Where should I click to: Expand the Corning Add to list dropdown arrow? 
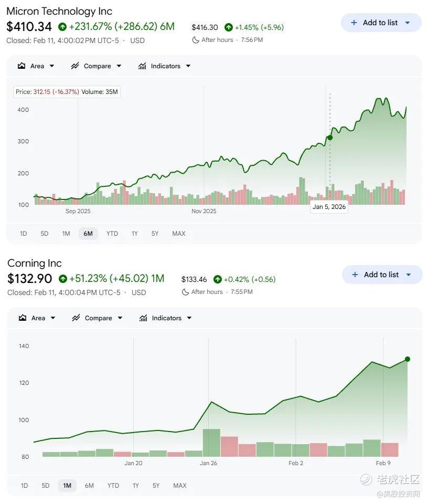409,275
